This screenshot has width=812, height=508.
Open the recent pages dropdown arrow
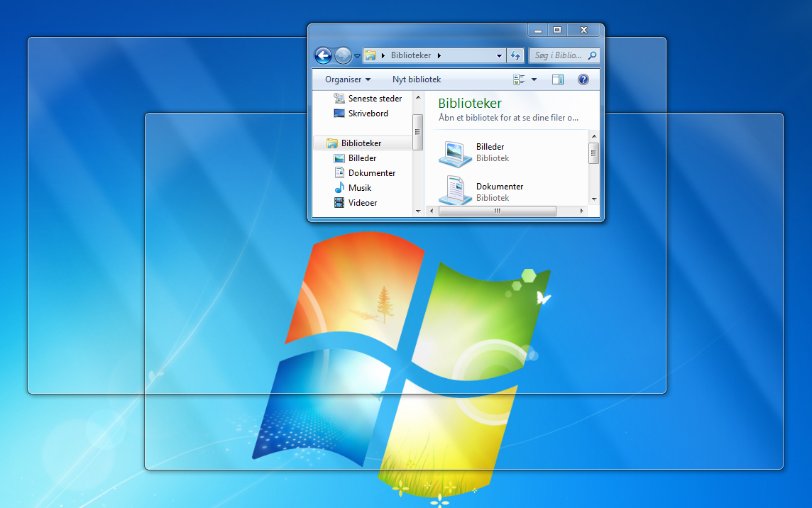pyautogui.click(x=357, y=56)
